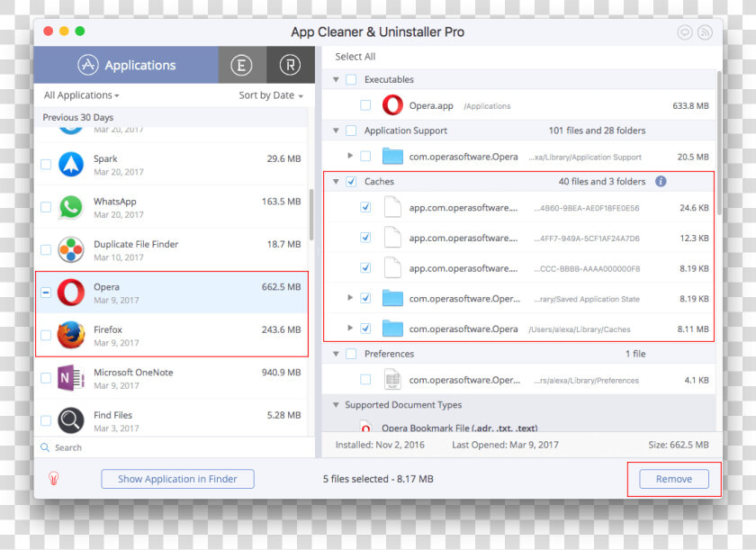This screenshot has height=550, width=756.
Task: Click folder icon of the 8.11 MB Caches folder
Action: [392, 329]
